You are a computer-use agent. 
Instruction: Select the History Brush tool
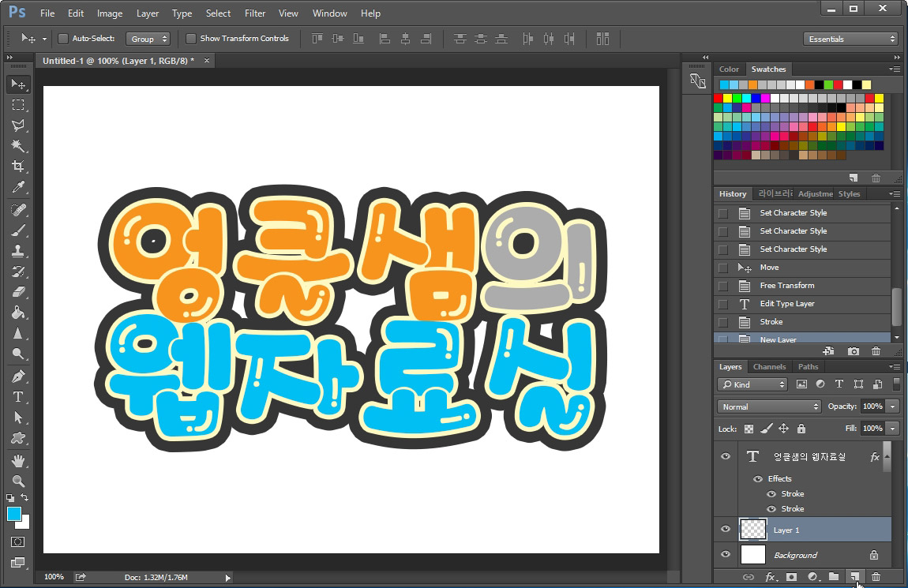[18, 272]
